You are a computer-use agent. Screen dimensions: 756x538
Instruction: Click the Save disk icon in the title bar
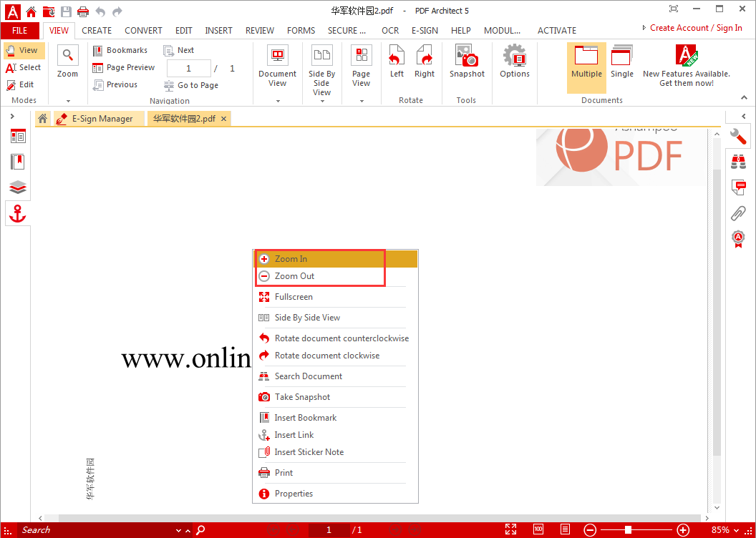tap(66, 11)
